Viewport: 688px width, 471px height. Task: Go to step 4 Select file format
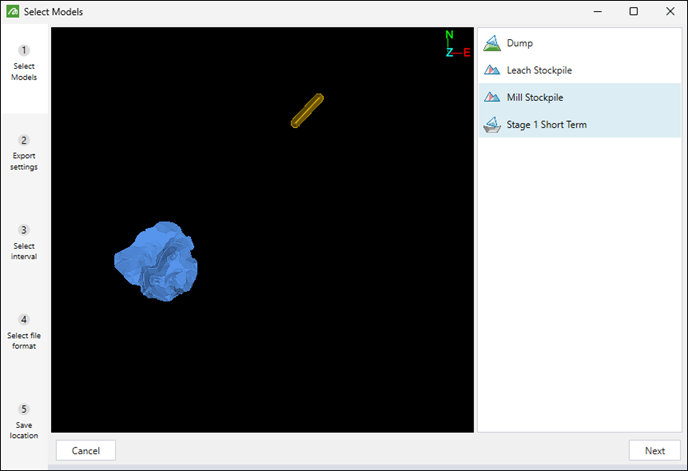point(24,332)
